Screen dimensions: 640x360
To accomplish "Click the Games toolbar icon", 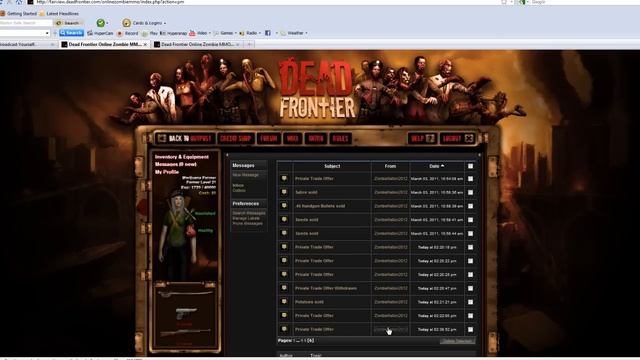I will (216, 33).
